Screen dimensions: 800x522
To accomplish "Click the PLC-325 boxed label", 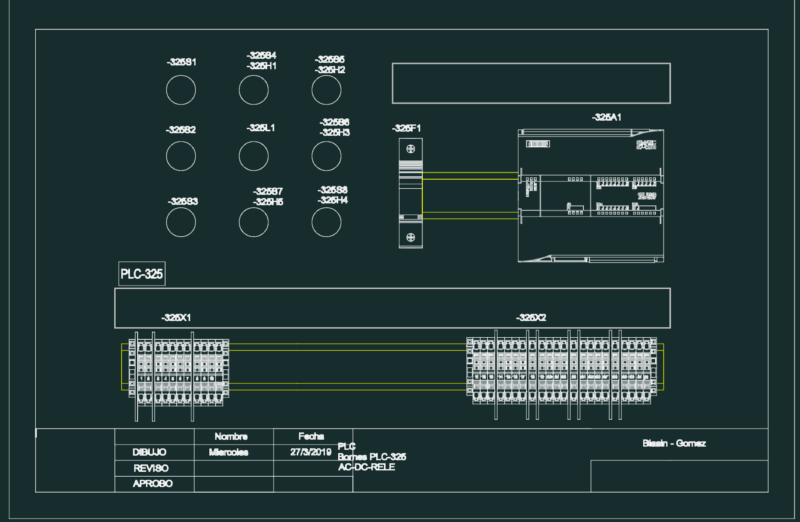I will (142, 274).
